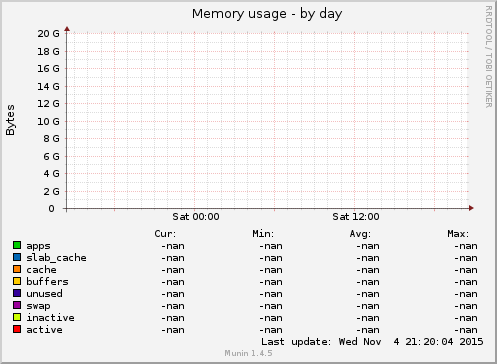Click the Max value for buffers
The height and width of the screenshot is (364, 497).
pos(466,282)
